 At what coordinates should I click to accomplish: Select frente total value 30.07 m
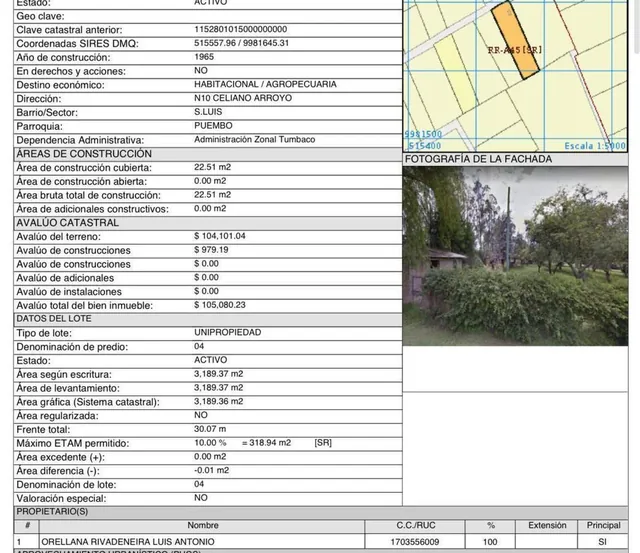(210, 429)
